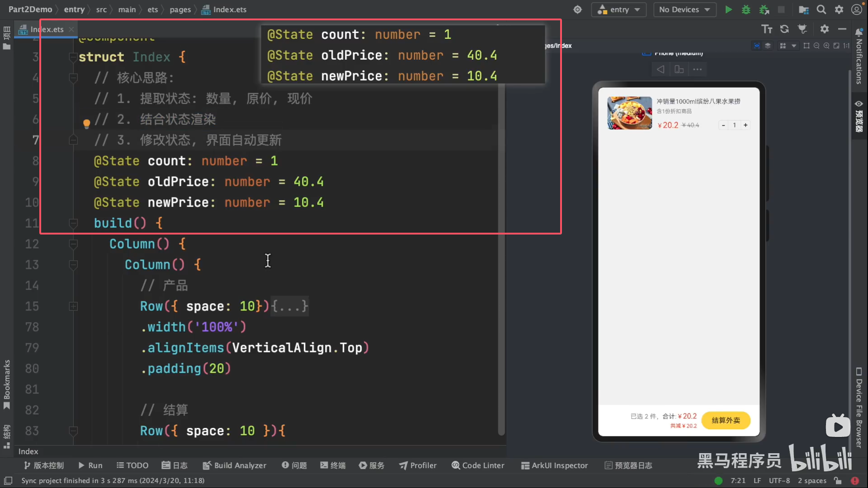
Task: Fold the build() method at line 11
Action: [x=73, y=223]
